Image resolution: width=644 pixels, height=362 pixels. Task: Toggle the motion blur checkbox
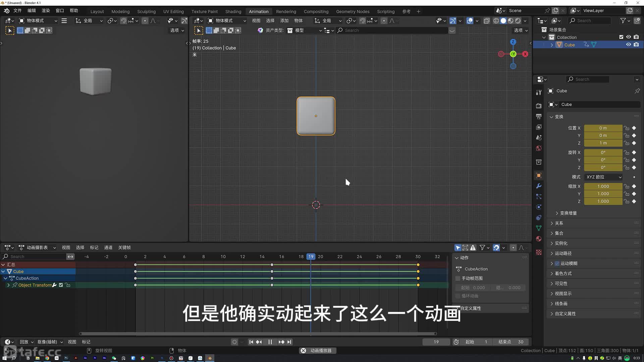pos(557,263)
